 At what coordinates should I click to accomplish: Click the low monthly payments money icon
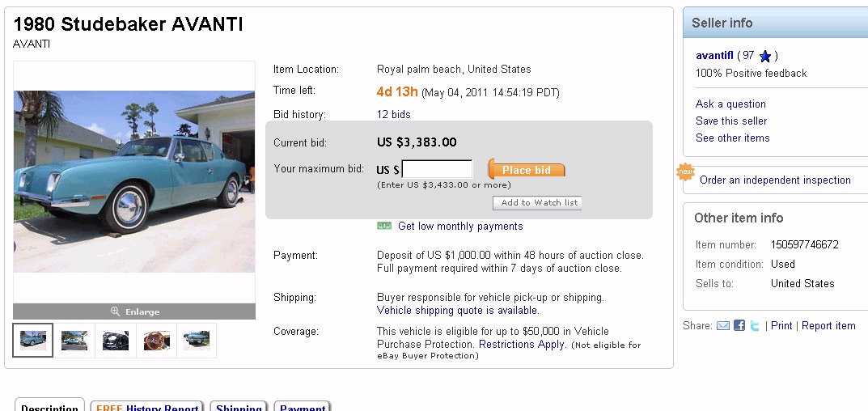(384, 226)
